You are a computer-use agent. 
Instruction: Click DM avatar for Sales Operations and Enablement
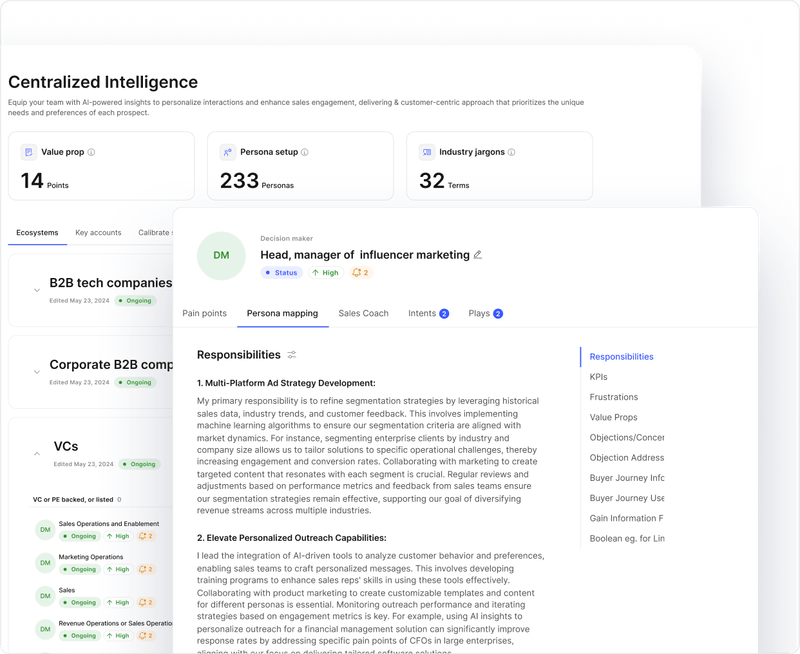[x=45, y=530]
